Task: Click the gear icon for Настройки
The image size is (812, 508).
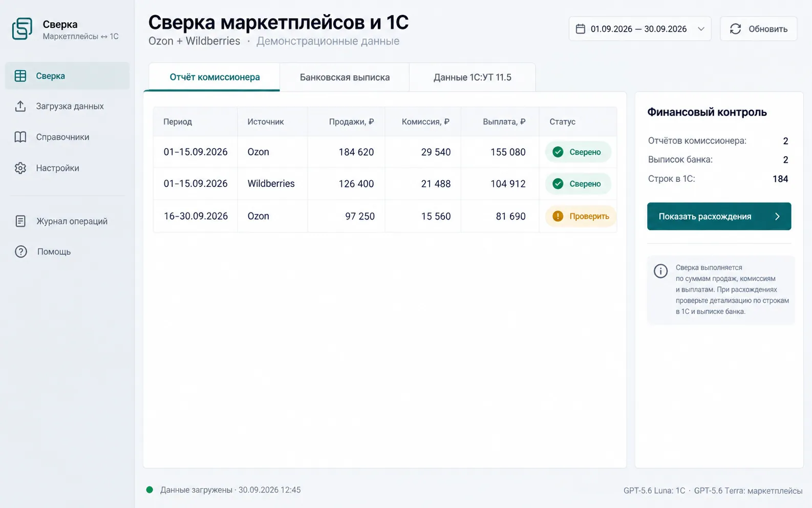Action: point(20,168)
